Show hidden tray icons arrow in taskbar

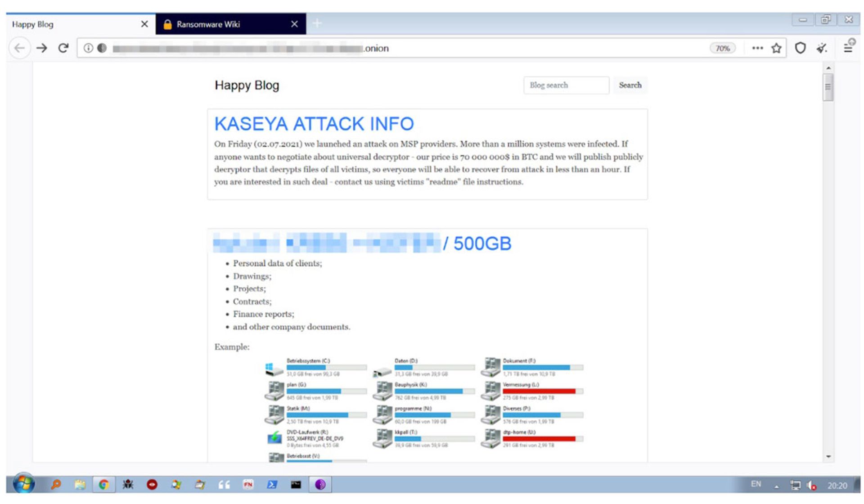pyautogui.click(x=776, y=486)
